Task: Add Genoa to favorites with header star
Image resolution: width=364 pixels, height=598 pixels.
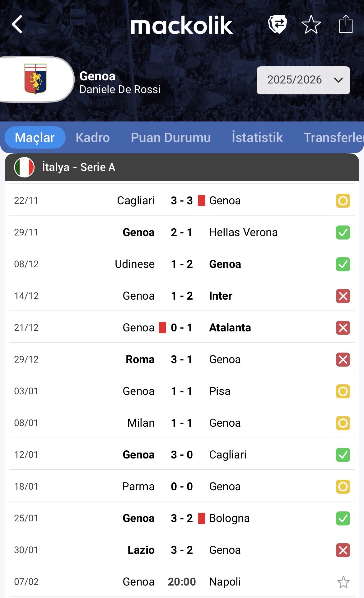Action: (311, 24)
